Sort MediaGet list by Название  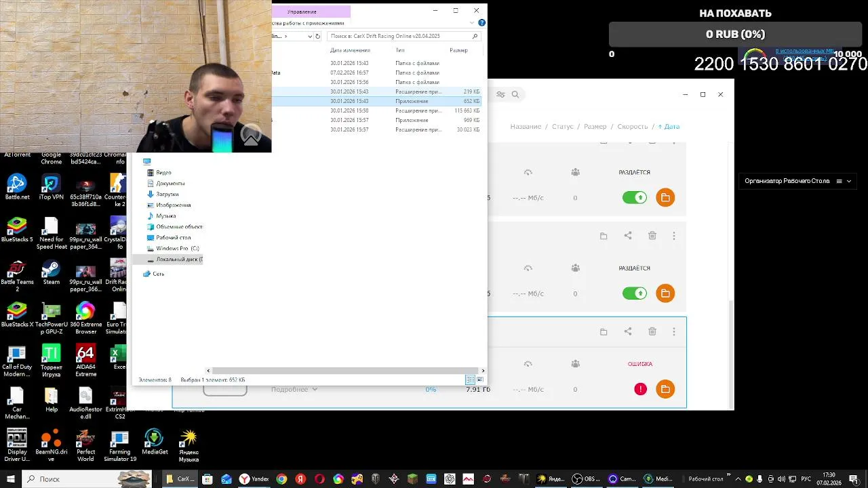pos(526,127)
